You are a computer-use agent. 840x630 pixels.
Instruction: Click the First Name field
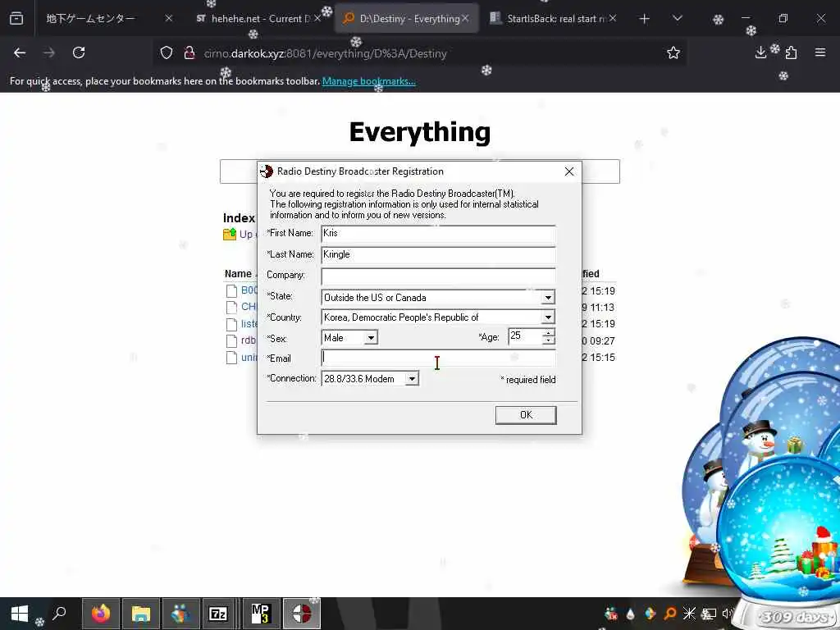tap(438, 234)
